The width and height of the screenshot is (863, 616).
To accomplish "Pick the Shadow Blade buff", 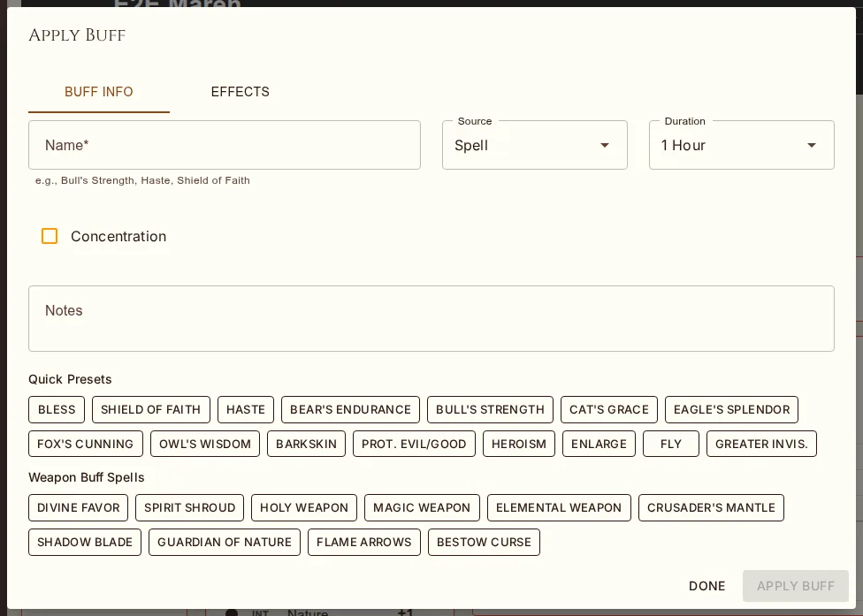I will (x=85, y=543).
